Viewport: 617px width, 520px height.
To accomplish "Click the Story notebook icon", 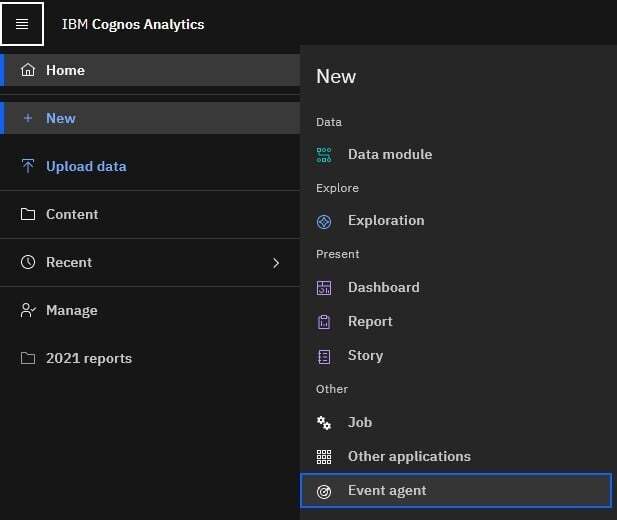I will 324,357.
